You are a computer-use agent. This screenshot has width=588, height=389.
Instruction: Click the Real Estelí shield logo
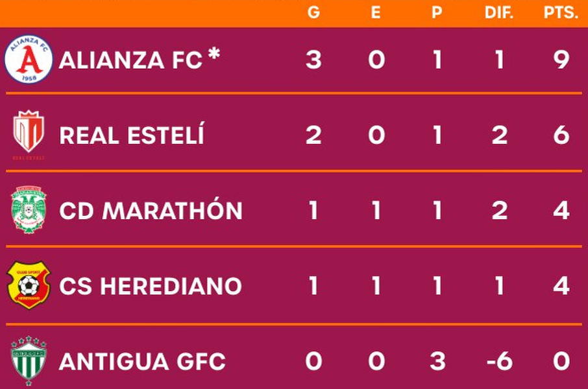[29, 135]
